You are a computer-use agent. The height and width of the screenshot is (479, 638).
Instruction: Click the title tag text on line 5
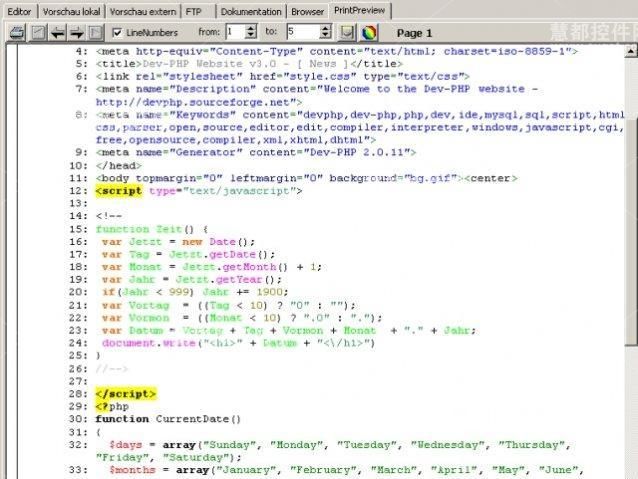coord(249,64)
